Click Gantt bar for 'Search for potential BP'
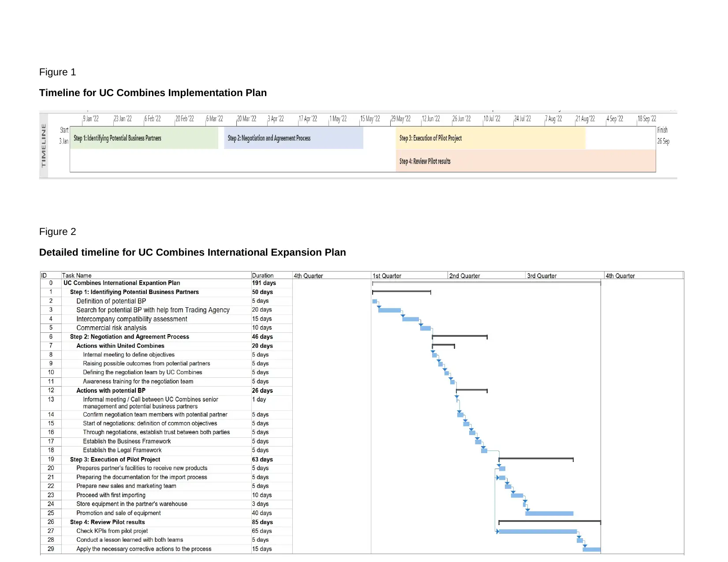The height and width of the screenshot is (562, 728). pyautogui.click(x=390, y=310)
